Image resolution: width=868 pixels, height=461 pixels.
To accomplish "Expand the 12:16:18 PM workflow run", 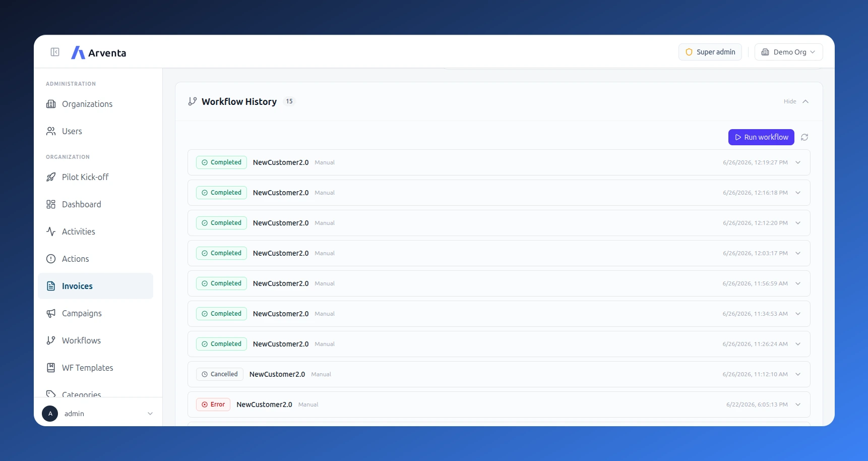I will coord(798,193).
